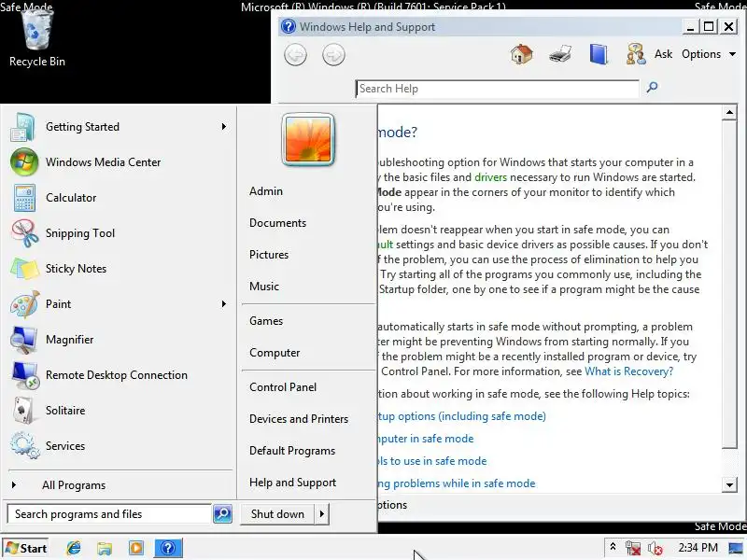Open the Shut down options arrow
Screen dimensions: 747x560
pyautogui.click(x=322, y=514)
